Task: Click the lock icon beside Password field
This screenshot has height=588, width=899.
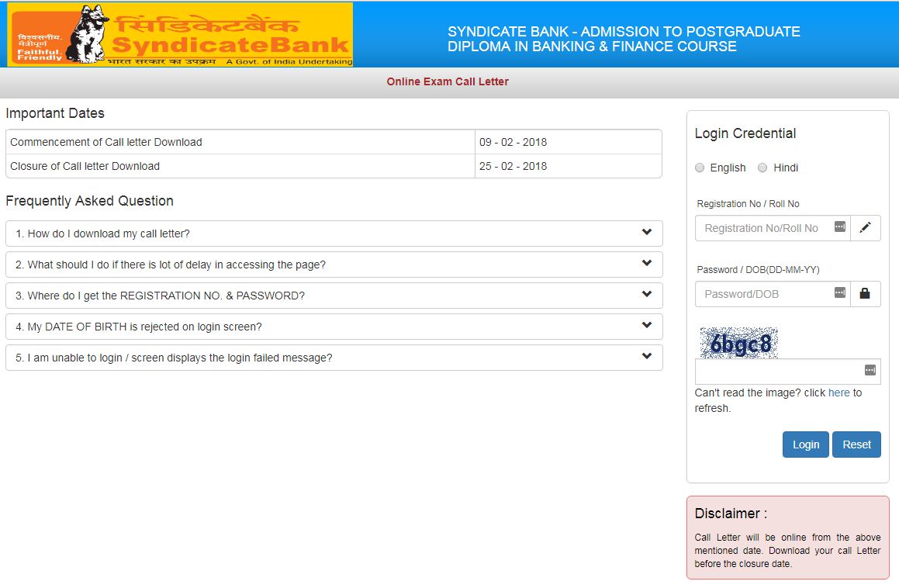Action: tap(865, 294)
